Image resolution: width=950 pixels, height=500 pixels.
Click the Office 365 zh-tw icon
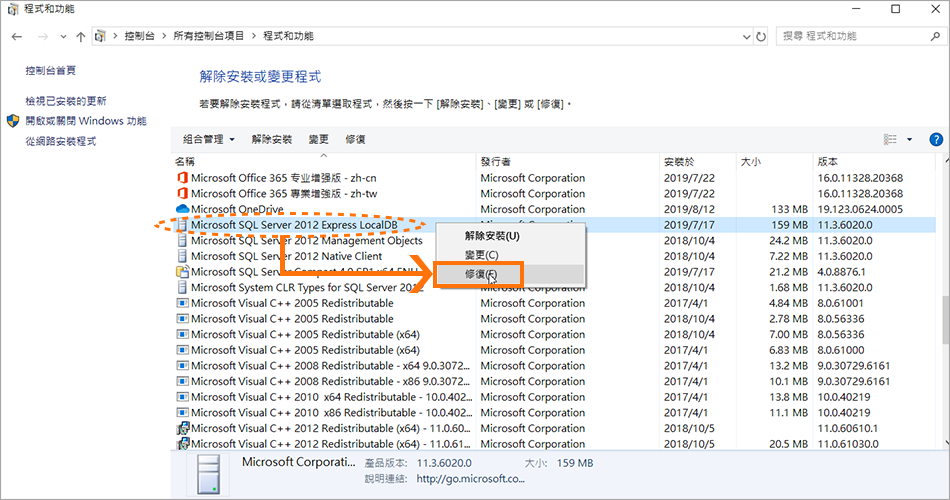coord(182,193)
